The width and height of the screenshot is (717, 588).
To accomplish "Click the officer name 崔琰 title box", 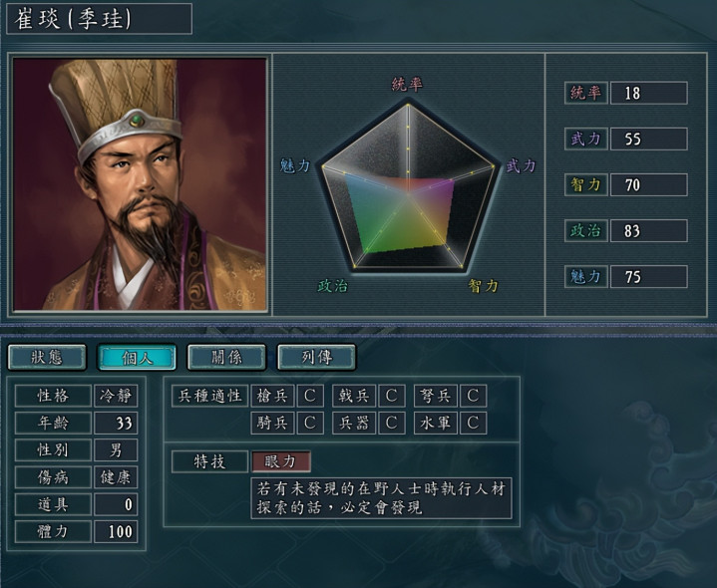I will [x=100, y=19].
